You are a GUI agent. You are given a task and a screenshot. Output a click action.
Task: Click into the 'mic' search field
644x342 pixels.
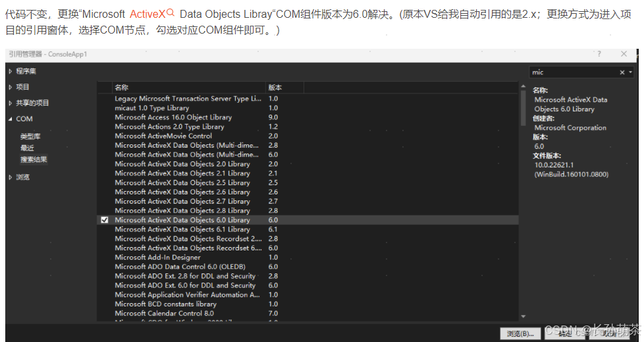[x=574, y=72]
